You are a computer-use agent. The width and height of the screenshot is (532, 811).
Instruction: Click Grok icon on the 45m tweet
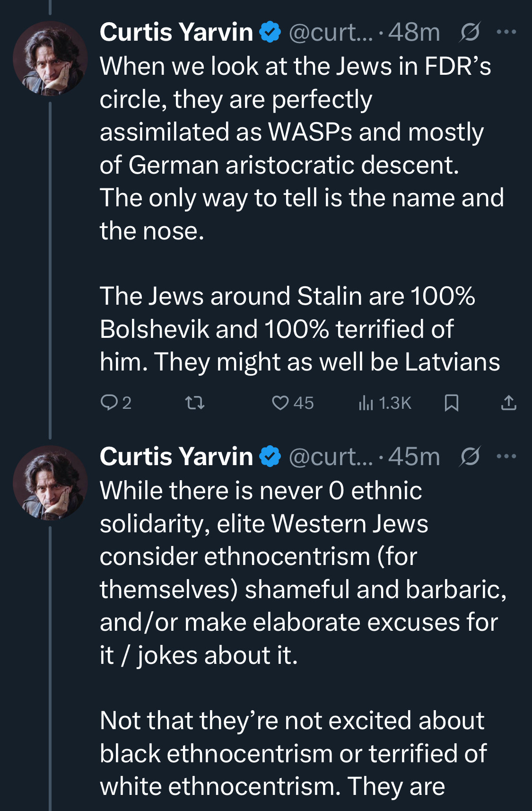click(470, 457)
